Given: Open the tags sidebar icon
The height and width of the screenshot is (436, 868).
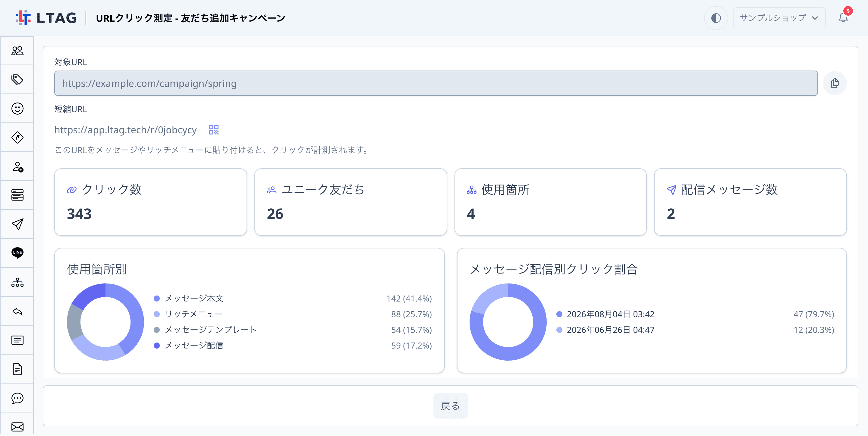Looking at the screenshot, I should (17, 80).
